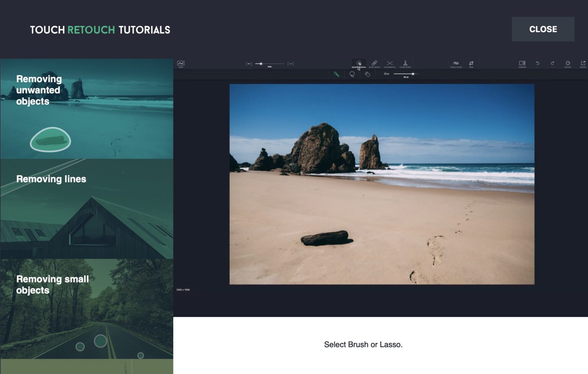The height and width of the screenshot is (374, 588).
Task: Click the Fit zoom button
Action: point(249,64)
